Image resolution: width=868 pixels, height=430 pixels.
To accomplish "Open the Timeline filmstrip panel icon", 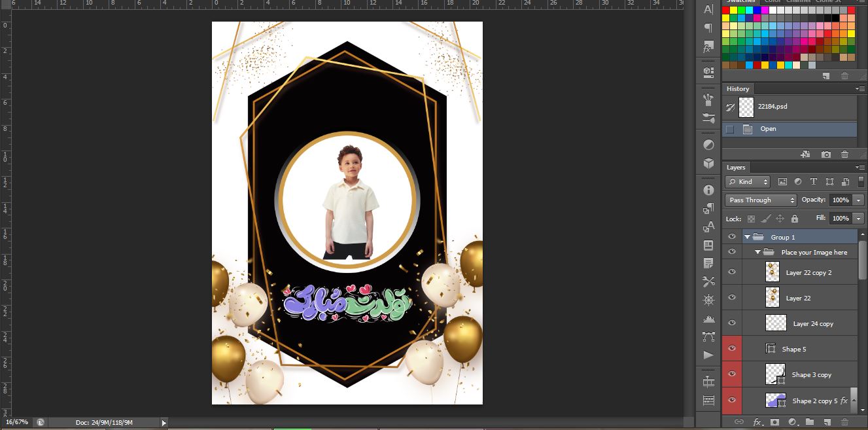I will 708,382.
